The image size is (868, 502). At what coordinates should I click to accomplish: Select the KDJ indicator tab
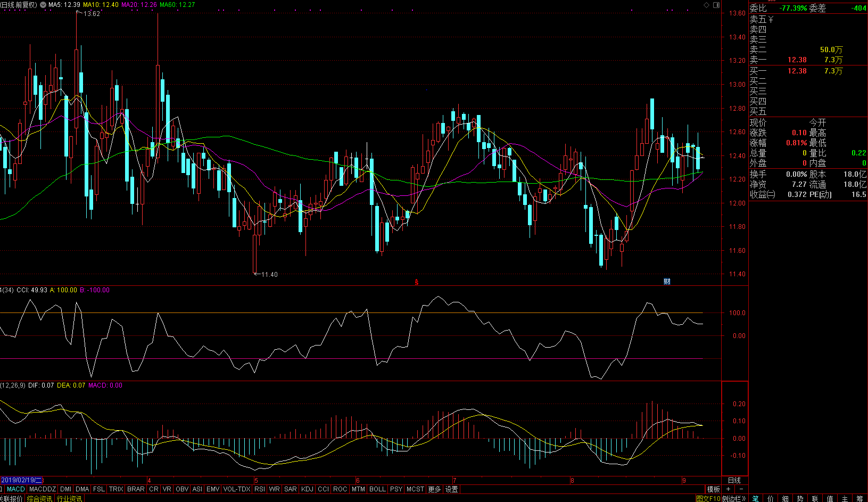(308, 489)
